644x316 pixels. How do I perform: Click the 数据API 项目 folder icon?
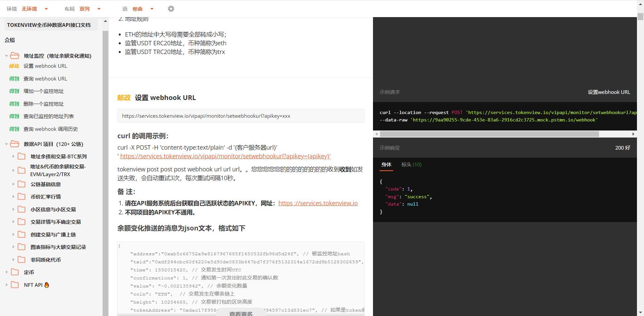click(x=14, y=144)
